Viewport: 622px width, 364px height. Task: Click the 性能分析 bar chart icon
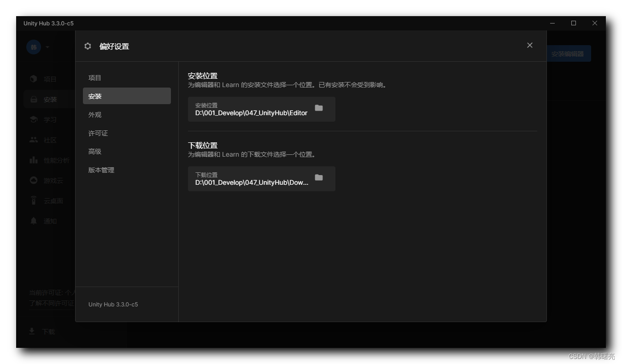tap(34, 160)
